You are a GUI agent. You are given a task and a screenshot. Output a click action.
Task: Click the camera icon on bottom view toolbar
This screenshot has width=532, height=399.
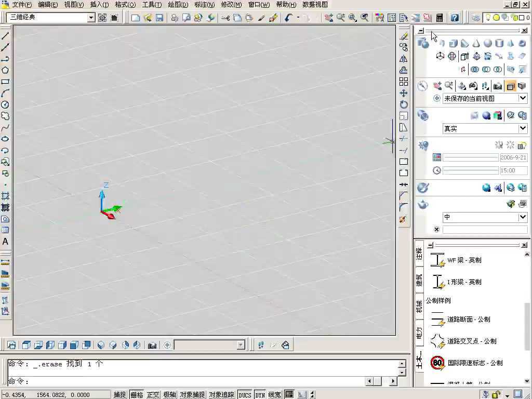(x=152, y=345)
